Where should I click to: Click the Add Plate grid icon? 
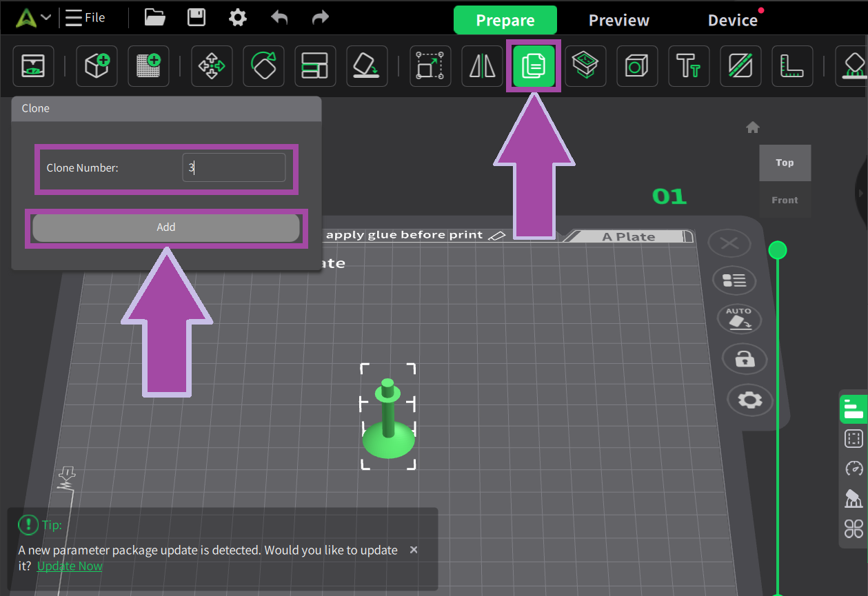(148, 66)
